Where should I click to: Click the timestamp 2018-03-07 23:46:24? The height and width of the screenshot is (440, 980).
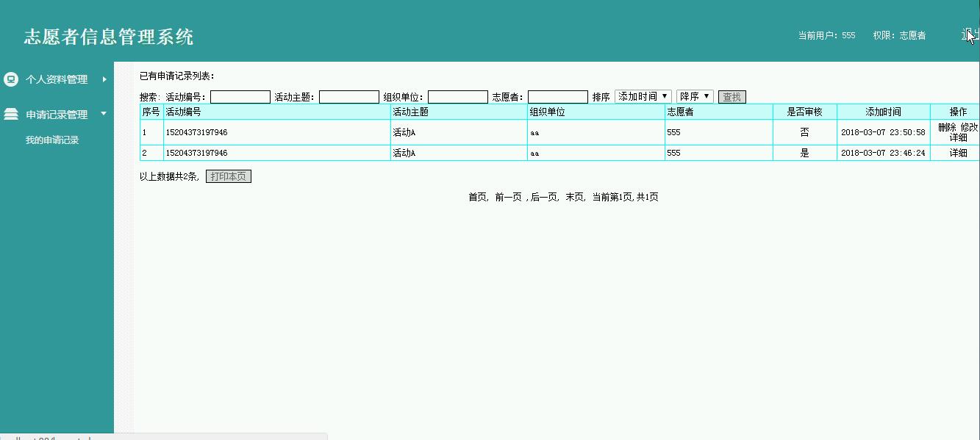pos(883,153)
